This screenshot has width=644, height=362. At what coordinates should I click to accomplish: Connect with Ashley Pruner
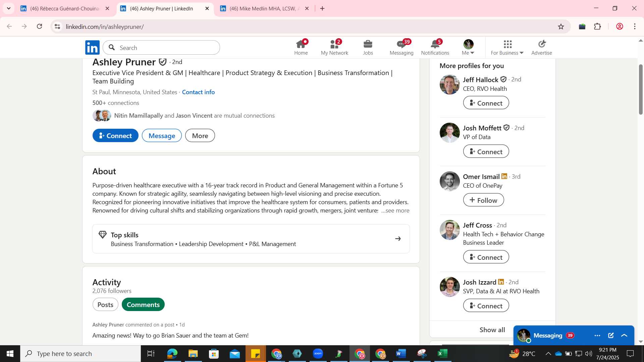pyautogui.click(x=115, y=135)
